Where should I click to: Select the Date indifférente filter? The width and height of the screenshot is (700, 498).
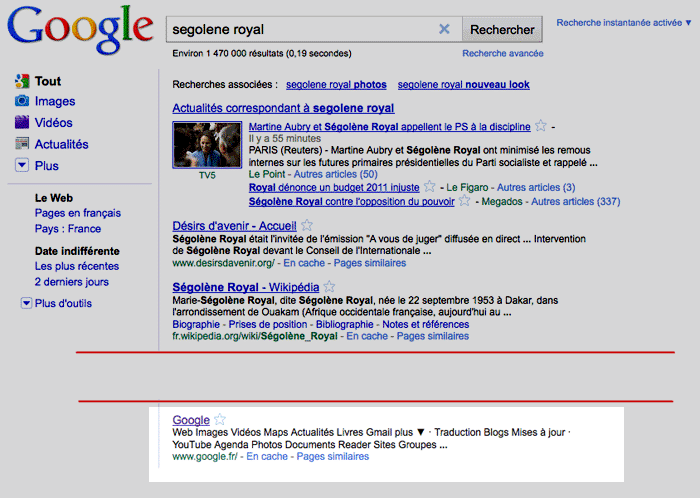tap(77, 251)
